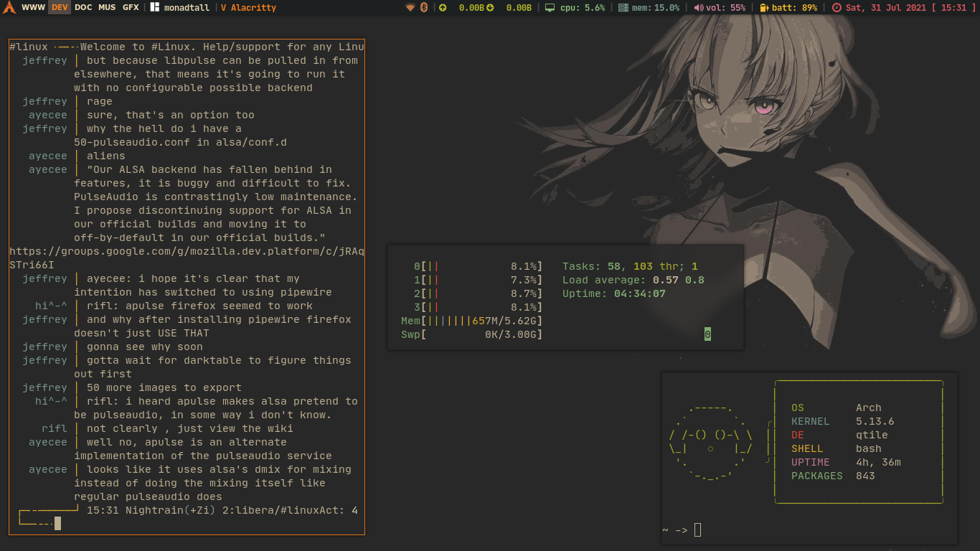
Task: Open the DOC workspace
Action: coord(82,7)
